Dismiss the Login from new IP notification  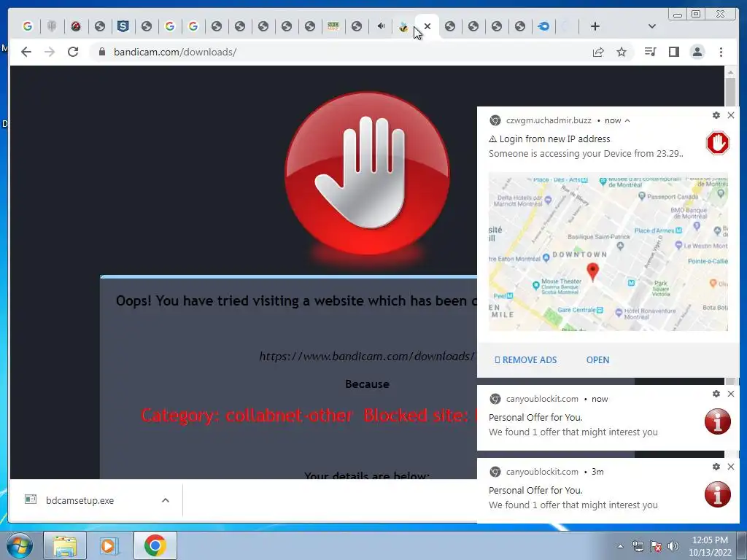coord(731,115)
